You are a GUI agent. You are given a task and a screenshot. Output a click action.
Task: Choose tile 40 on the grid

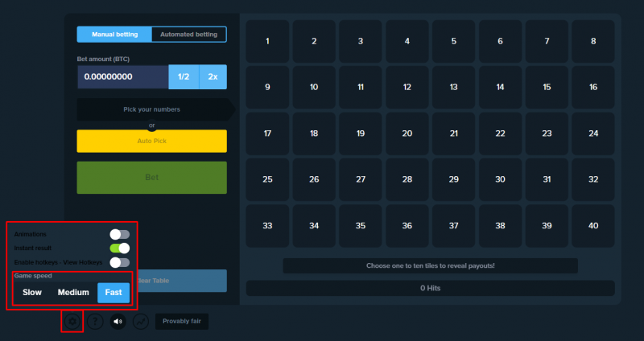(593, 226)
